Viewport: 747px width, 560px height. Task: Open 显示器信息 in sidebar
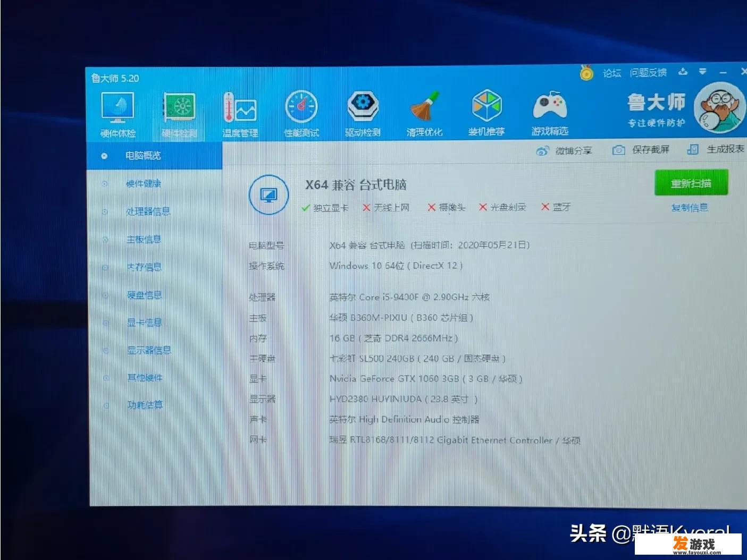(x=149, y=350)
